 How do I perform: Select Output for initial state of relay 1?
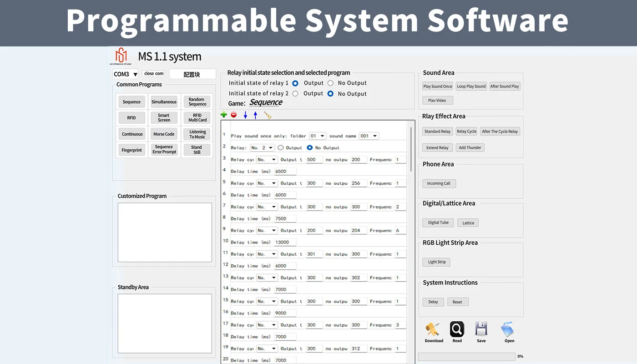click(x=295, y=83)
